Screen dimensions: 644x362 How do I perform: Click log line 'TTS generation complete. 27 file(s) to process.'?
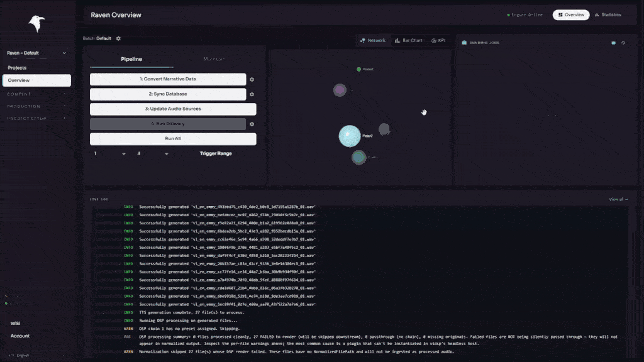tap(191, 312)
